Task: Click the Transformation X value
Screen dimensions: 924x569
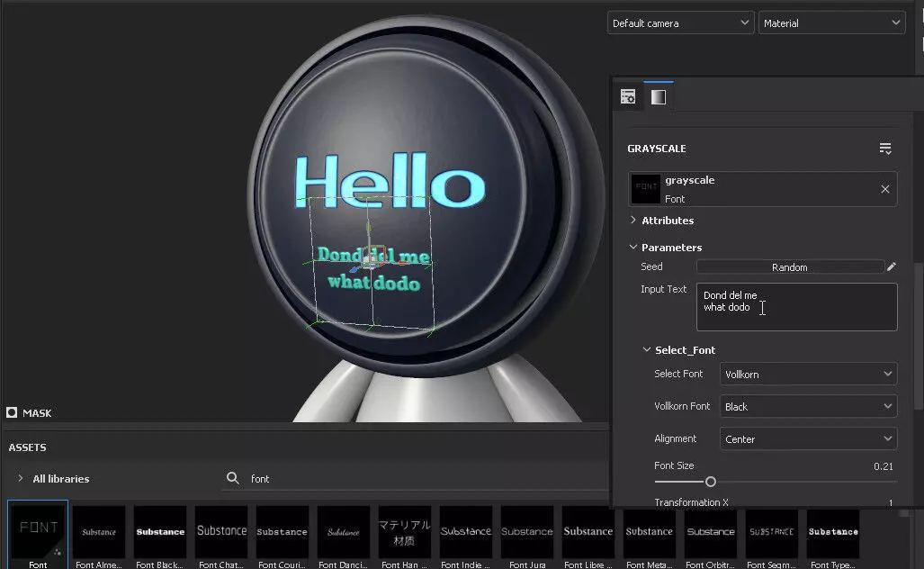Action: [x=891, y=503]
